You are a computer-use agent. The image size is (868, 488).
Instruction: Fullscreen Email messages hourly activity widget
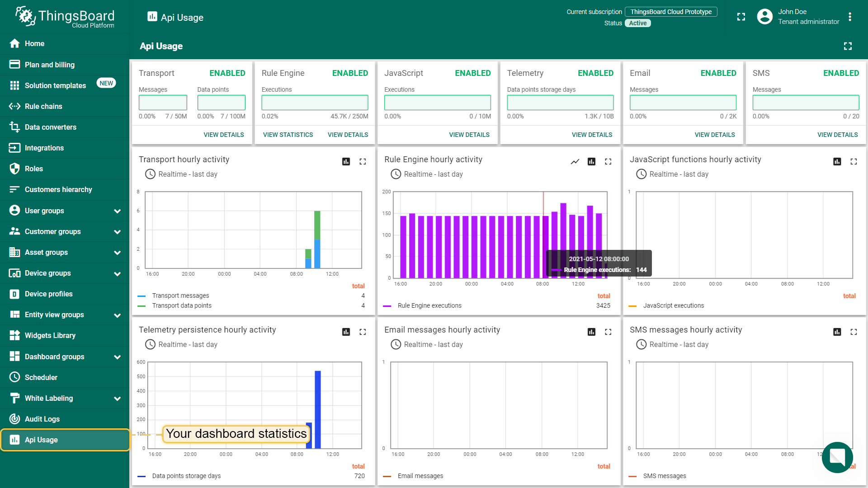pyautogui.click(x=608, y=332)
